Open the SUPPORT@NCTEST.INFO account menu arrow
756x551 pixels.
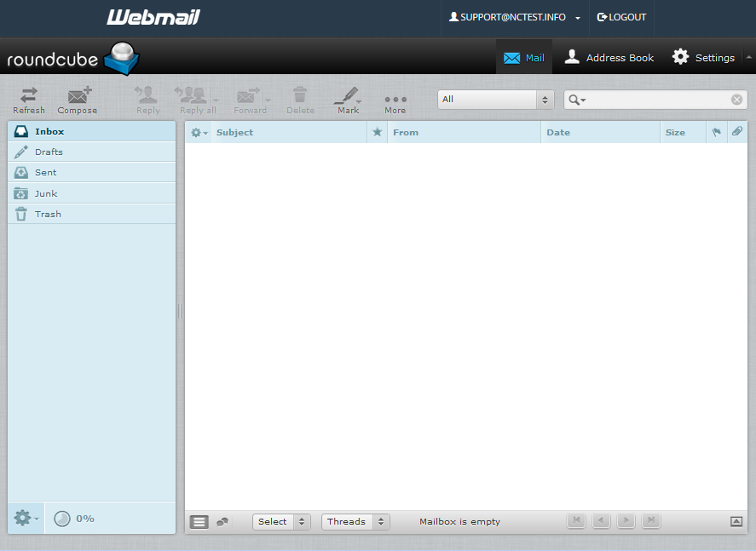(x=577, y=17)
